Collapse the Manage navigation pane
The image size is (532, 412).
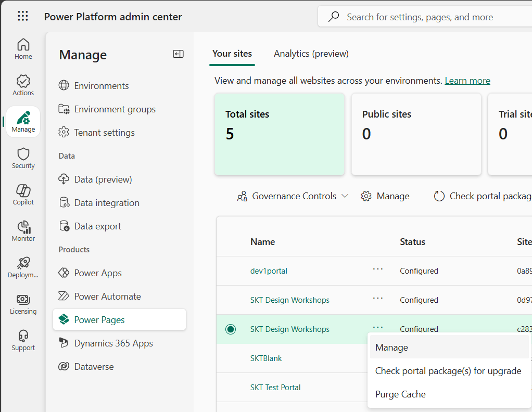(178, 54)
